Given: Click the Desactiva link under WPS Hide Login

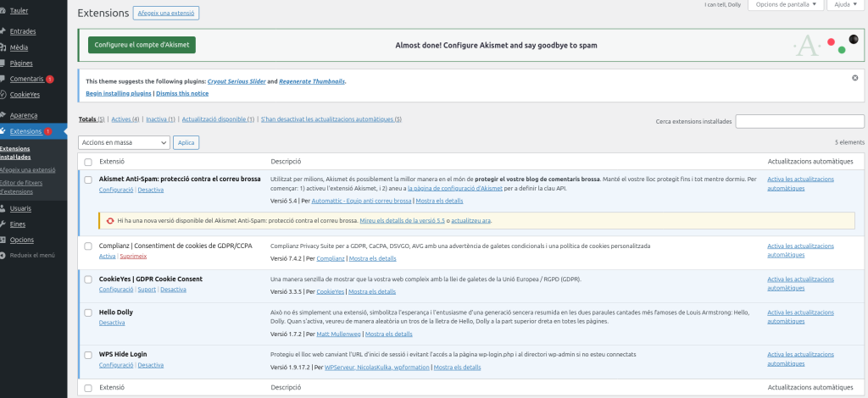Looking at the screenshot, I should pyautogui.click(x=151, y=365).
